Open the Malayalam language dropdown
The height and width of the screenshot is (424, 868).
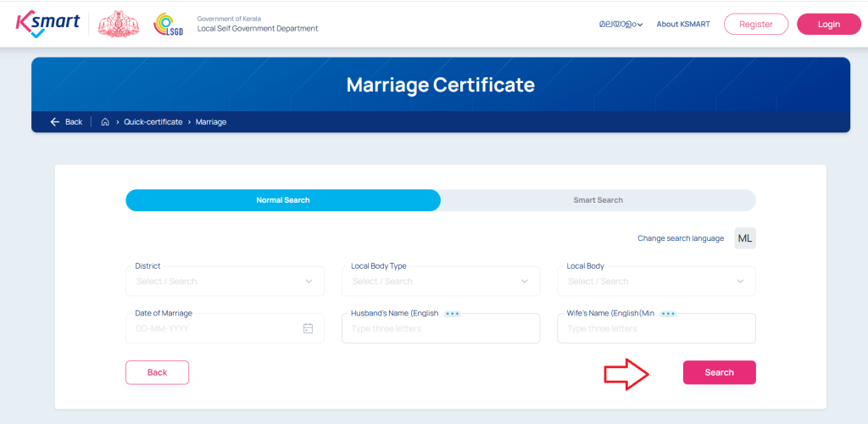pyautogui.click(x=620, y=25)
